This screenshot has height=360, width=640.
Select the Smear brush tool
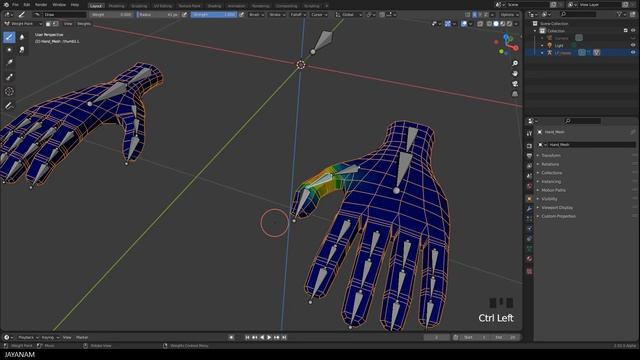(22, 50)
